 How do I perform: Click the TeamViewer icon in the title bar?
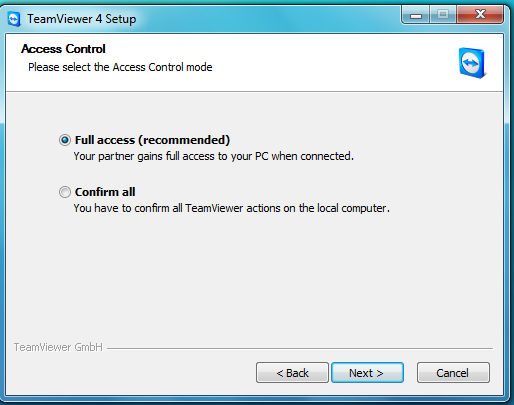[14, 19]
